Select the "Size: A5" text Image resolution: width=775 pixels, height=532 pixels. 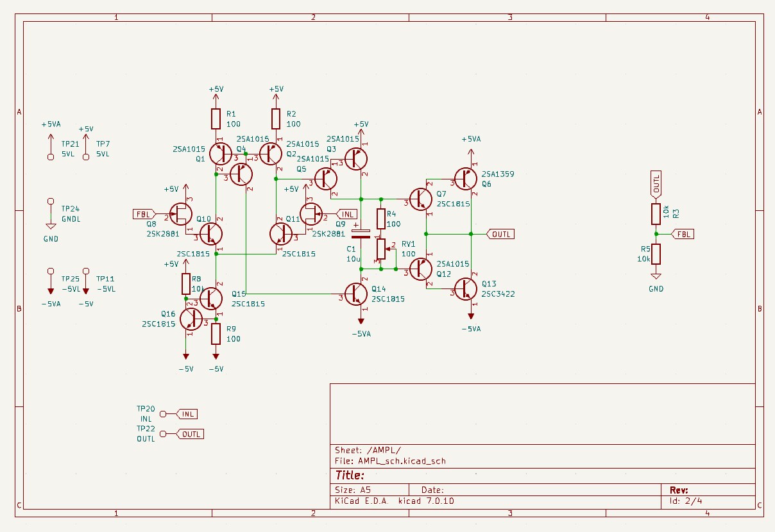pos(353,490)
